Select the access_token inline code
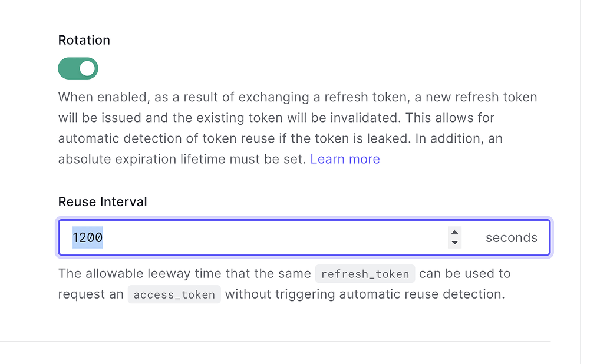 tap(174, 294)
